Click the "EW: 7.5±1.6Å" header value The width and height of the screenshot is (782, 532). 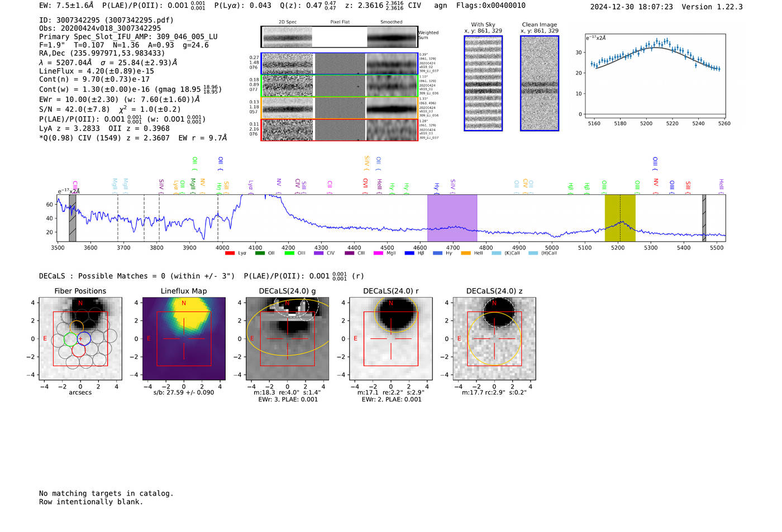pos(66,6)
